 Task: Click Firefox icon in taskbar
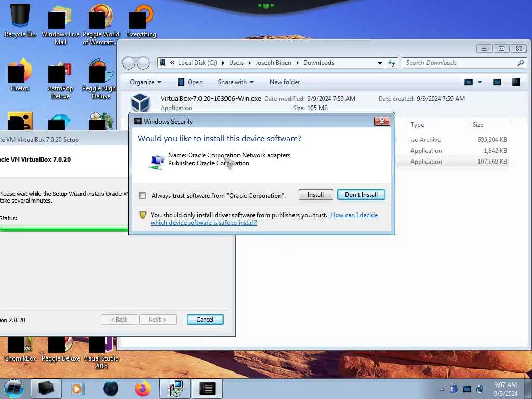coord(142,389)
